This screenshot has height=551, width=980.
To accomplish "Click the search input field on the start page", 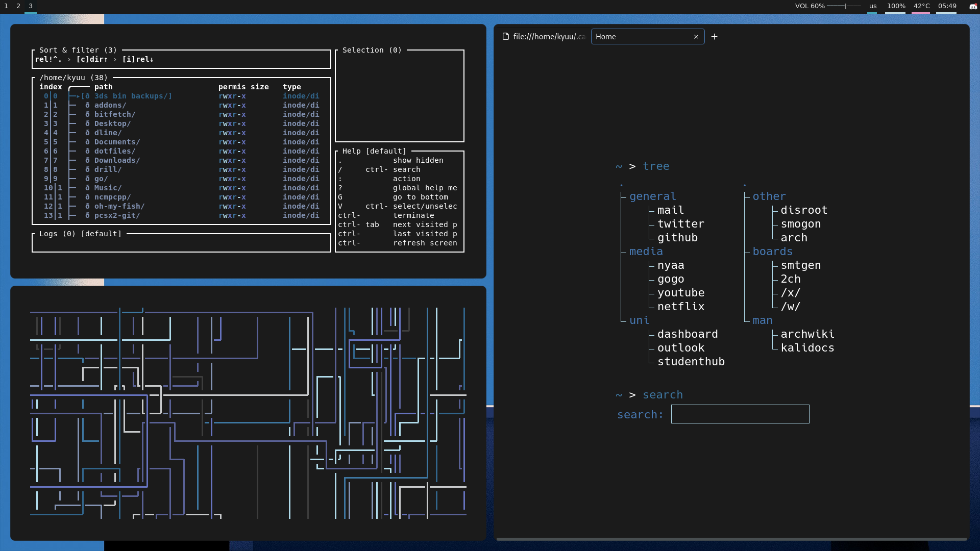I will (740, 414).
